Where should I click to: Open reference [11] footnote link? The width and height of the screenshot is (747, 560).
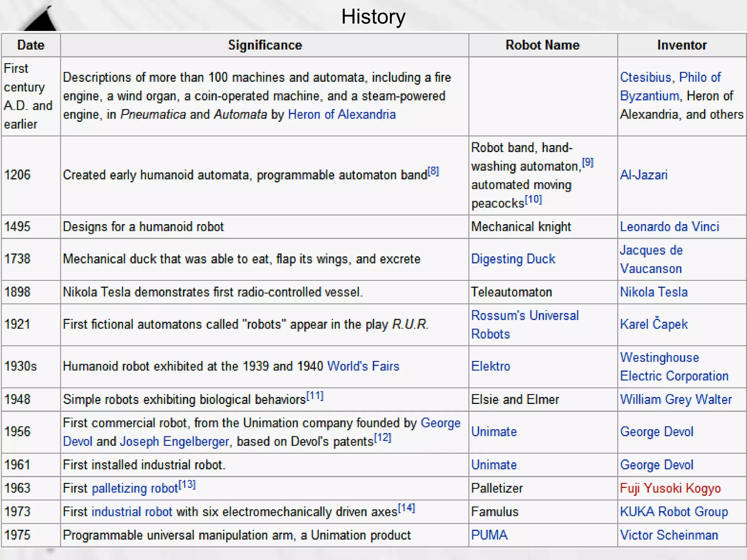(315, 395)
